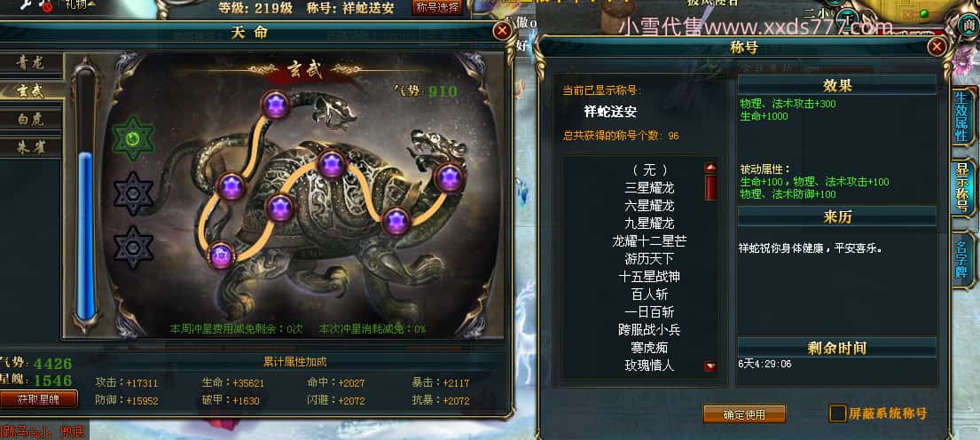Click the title list scroll-down arrow

click(710, 366)
